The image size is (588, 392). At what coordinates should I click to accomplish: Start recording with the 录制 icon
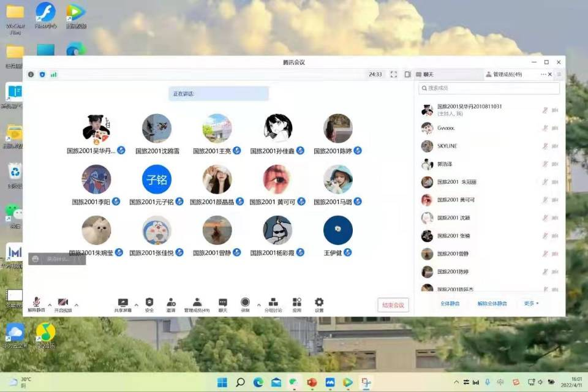(245, 303)
